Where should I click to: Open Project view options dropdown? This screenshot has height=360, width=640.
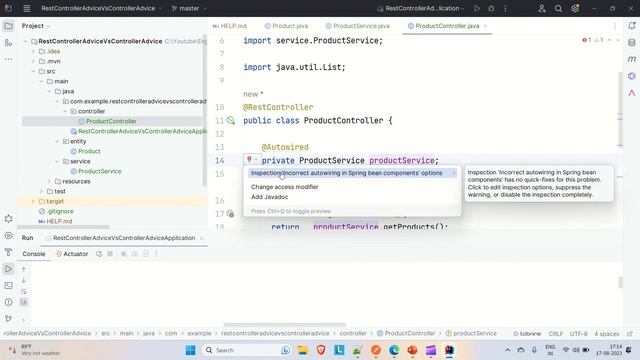(x=49, y=26)
